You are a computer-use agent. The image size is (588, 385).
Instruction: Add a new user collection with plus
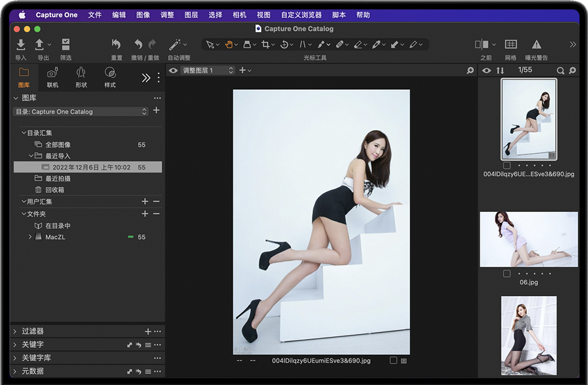(145, 202)
